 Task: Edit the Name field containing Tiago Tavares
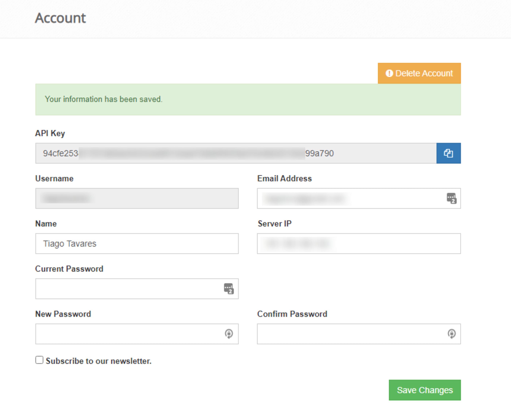pyautogui.click(x=137, y=244)
